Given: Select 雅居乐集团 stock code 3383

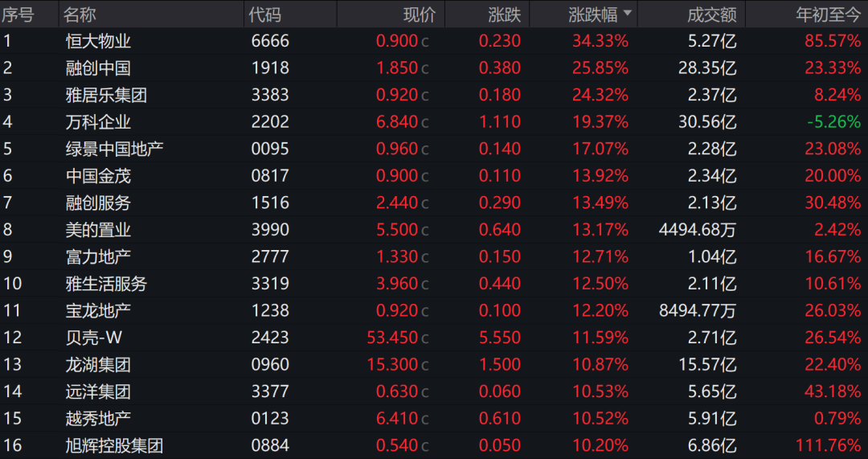Looking at the screenshot, I should [x=270, y=95].
